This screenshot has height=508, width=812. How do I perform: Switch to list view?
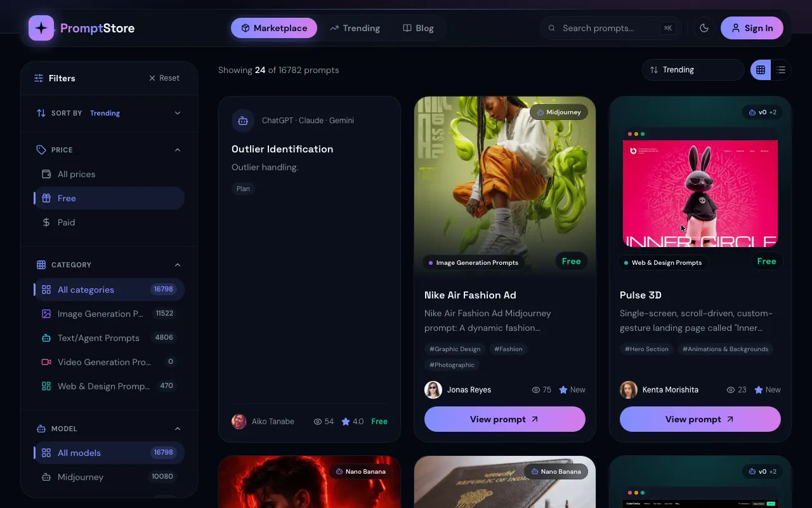tap(781, 70)
